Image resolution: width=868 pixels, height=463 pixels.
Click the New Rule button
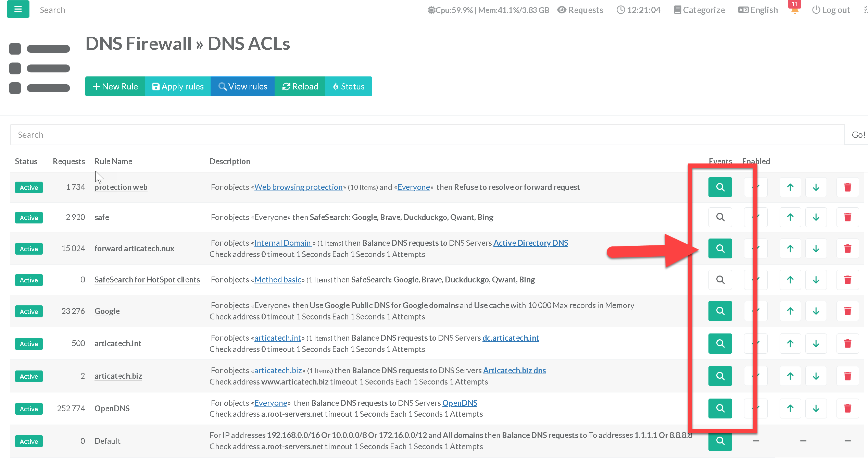(x=115, y=86)
